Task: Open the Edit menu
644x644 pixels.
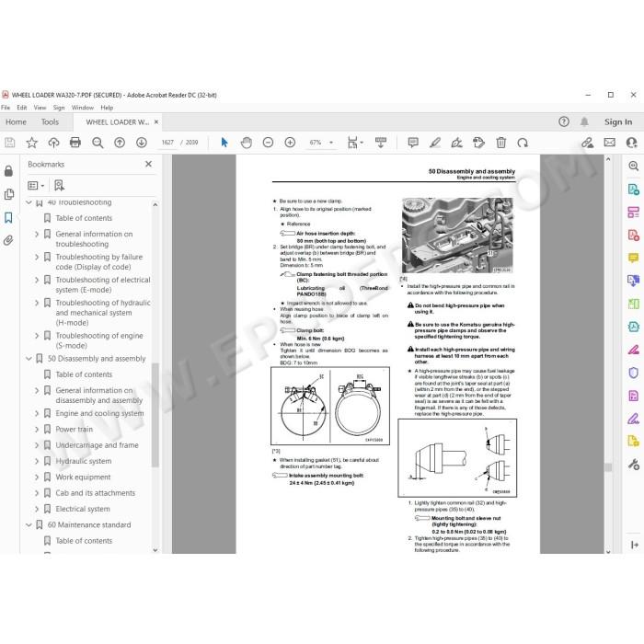Action: coord(22,108)
